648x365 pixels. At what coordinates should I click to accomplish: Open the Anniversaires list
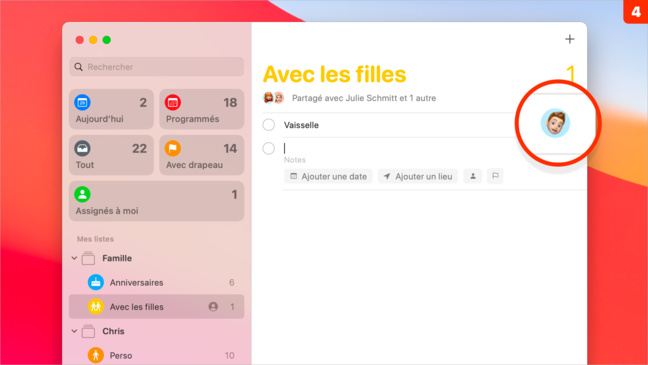(x=156, y=282)
